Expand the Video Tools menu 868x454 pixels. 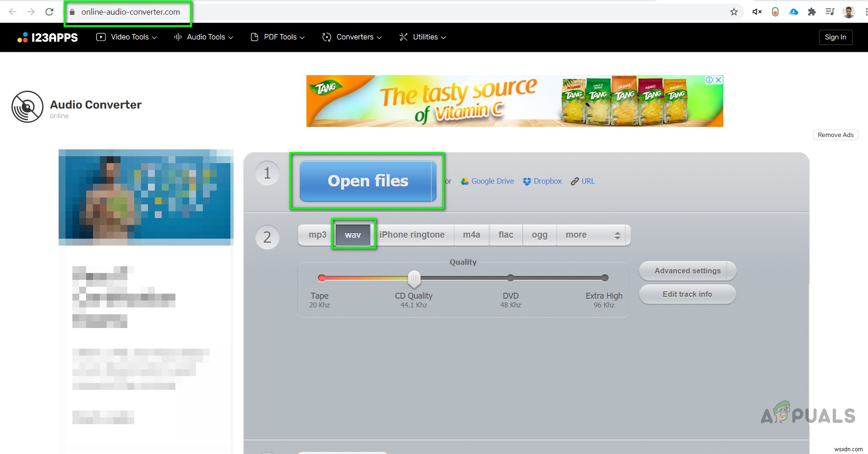coord(126,37)
